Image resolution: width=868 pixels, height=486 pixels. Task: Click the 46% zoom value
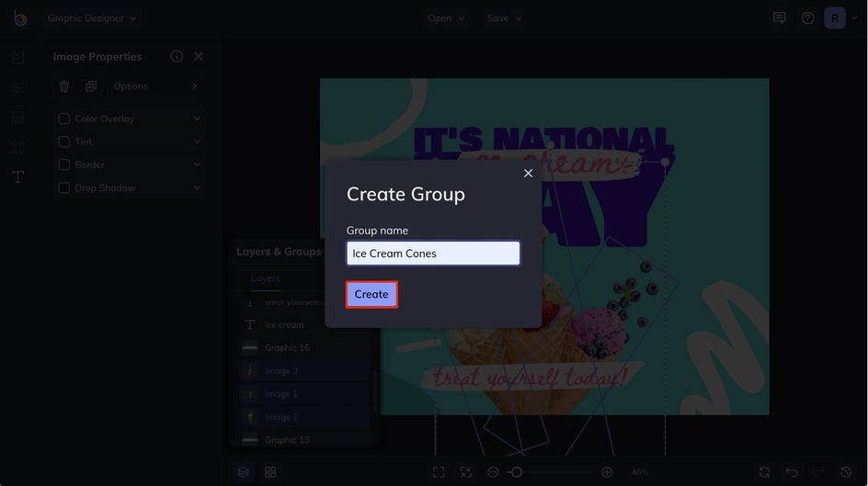[x=639, y=473]
